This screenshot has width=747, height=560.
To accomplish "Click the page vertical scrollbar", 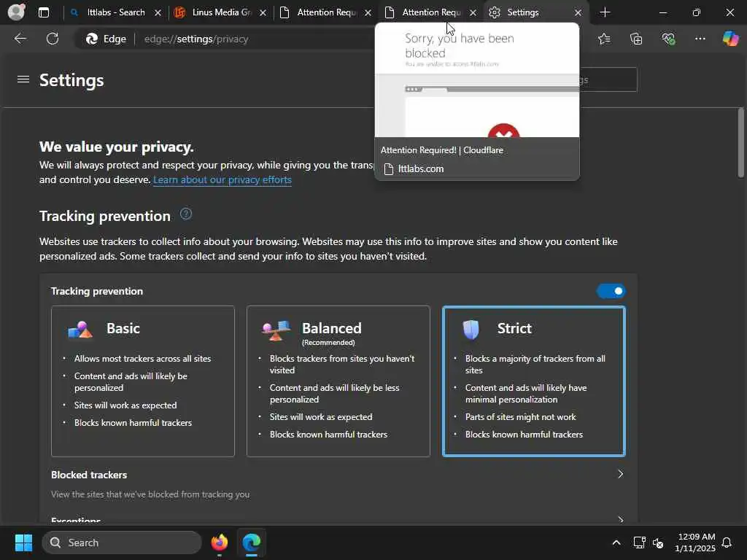I will [x=741, y=143].
